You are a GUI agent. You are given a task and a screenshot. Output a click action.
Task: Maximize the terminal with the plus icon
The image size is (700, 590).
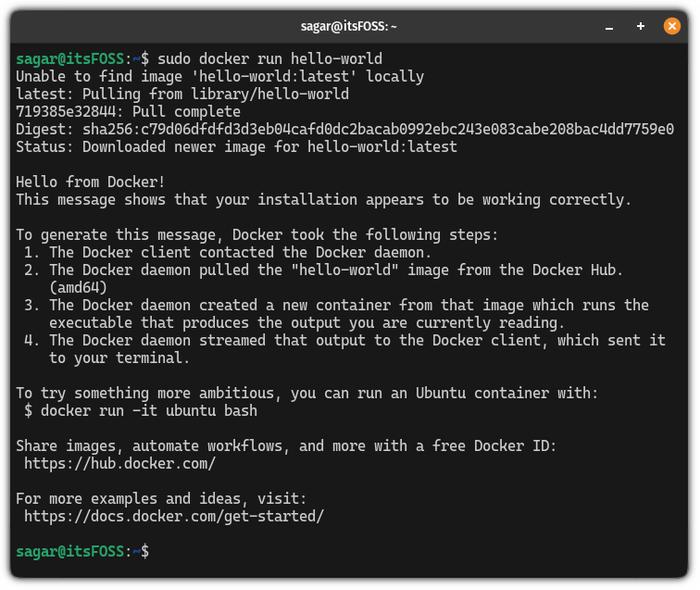[641, 26]
